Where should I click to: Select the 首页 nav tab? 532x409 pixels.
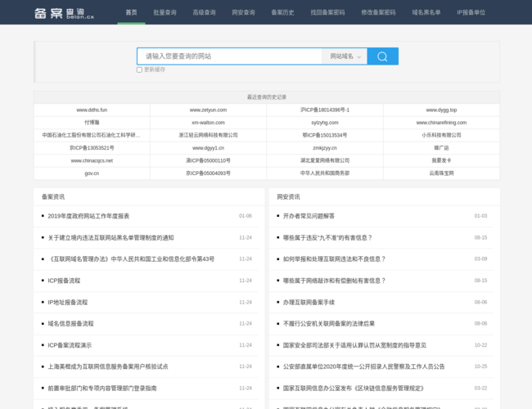point(131,12)
